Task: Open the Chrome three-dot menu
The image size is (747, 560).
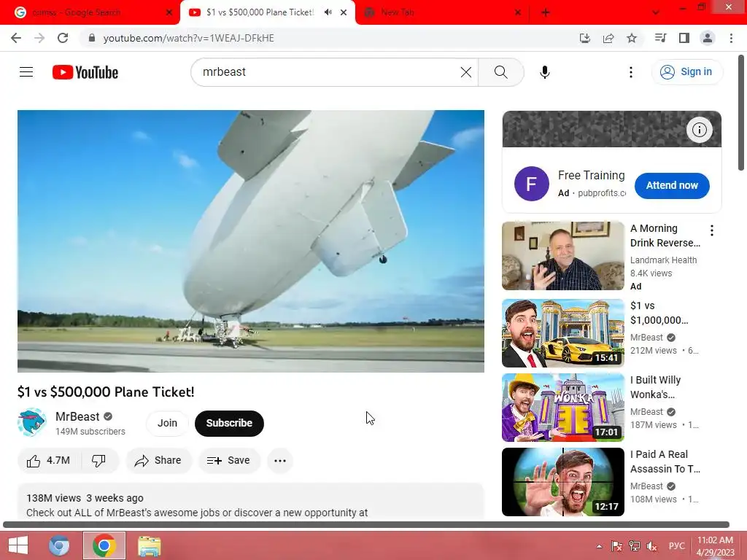Action: pyautogui.click(x=731, y=38)
